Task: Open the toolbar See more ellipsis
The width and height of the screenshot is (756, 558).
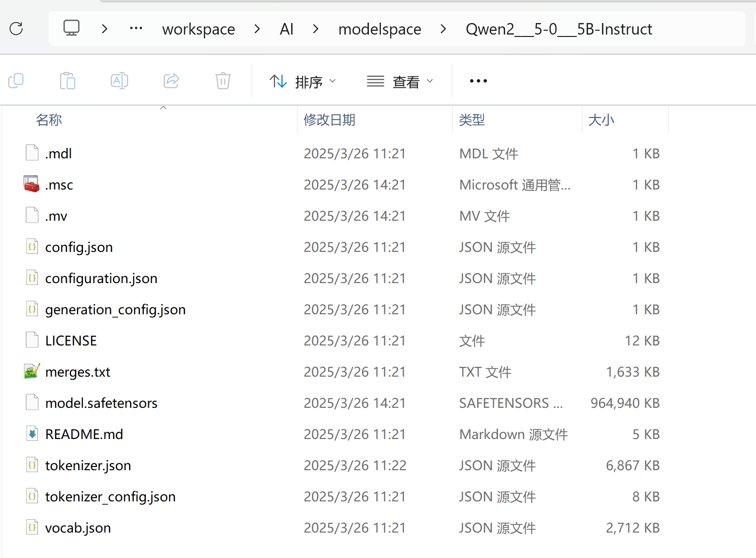Action: pyautogui.click(x=478, y=81)
